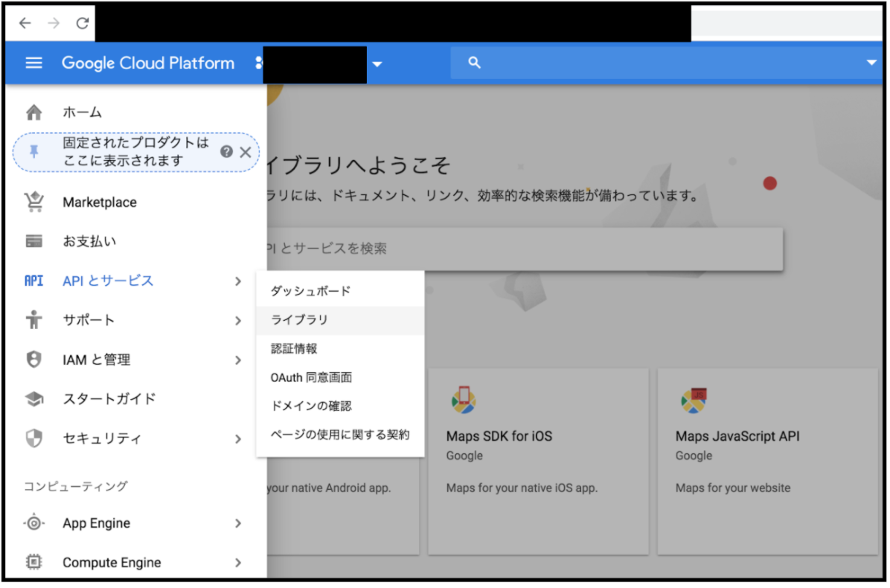Click 'your native Android app.' card text
The image size is (890, 588).
pyautogui.click(x=330, y=489)
